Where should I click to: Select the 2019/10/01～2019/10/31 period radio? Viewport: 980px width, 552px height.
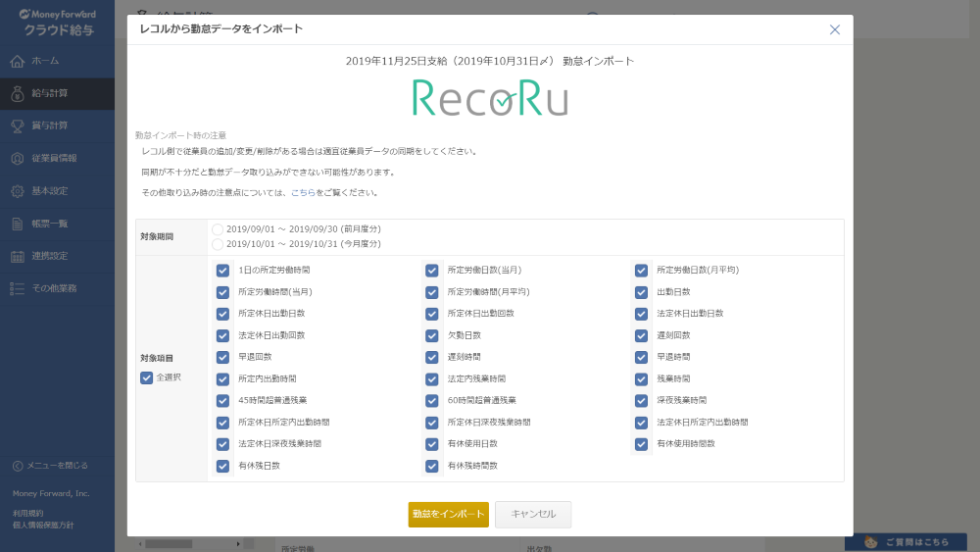tap(218, 244)
